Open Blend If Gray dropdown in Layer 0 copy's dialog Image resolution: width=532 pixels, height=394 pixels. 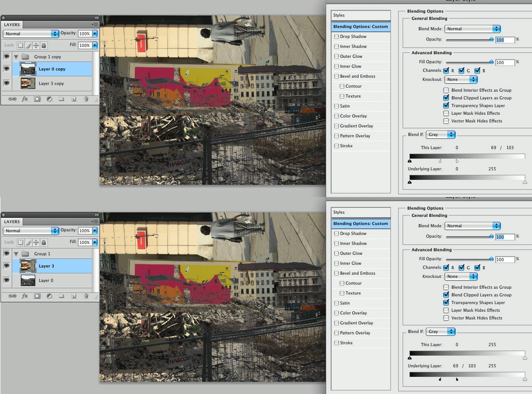click(441, 135)
